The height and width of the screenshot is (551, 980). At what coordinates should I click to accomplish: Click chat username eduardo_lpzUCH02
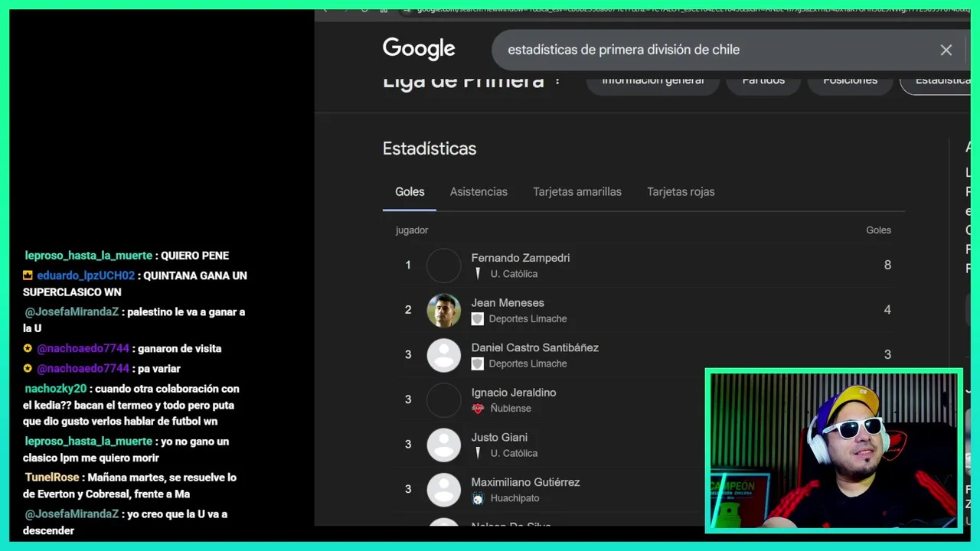tap(86, 275)
